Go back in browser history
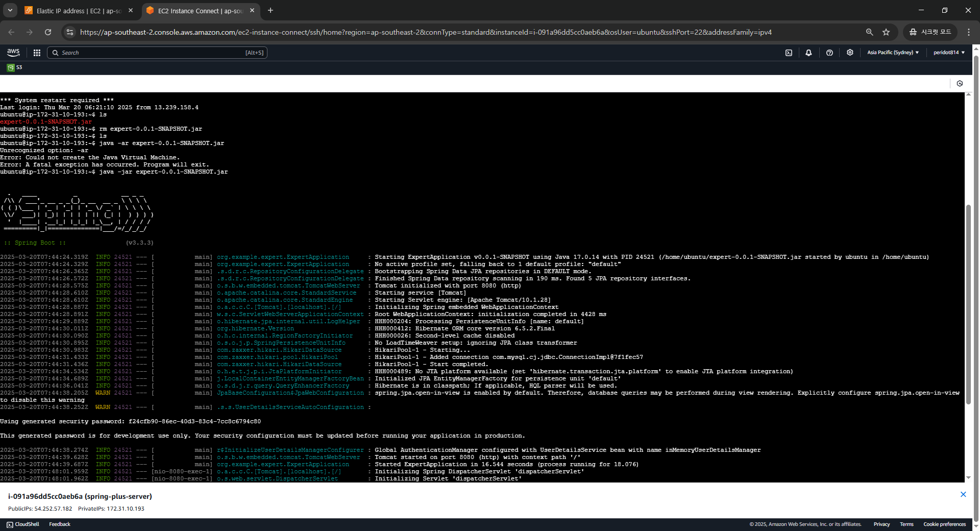 click(11, 32)
